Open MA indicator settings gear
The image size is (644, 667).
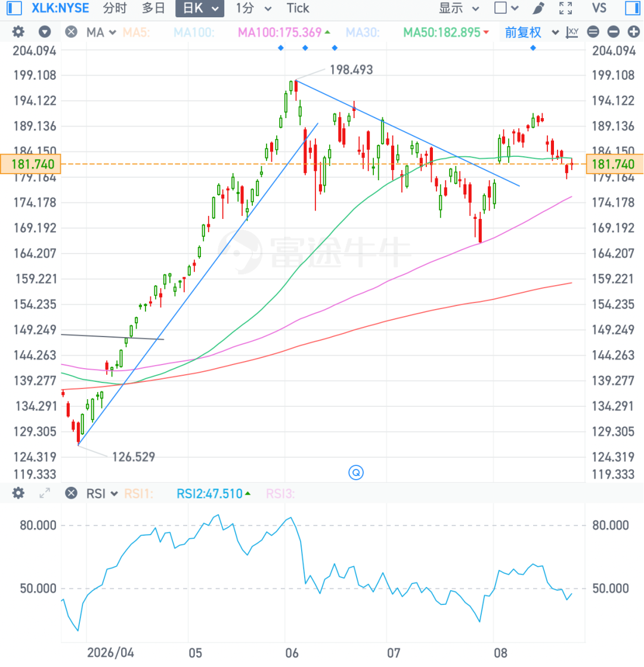pyautogui.click(x=18, y=32)
